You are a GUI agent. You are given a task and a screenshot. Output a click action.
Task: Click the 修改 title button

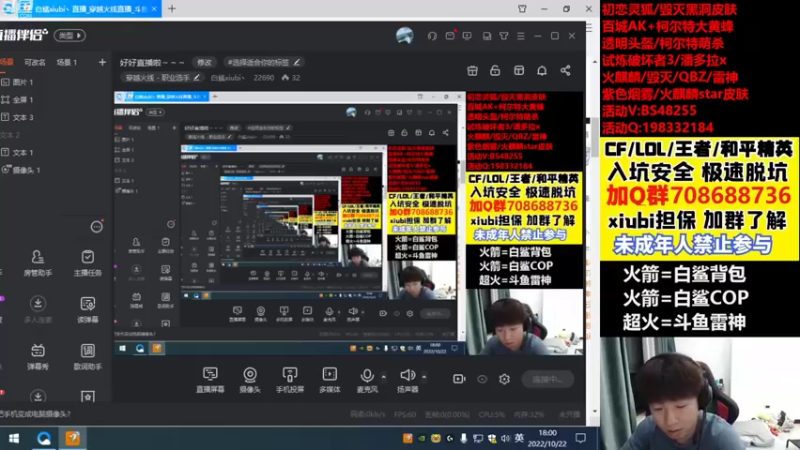[204, 62]
